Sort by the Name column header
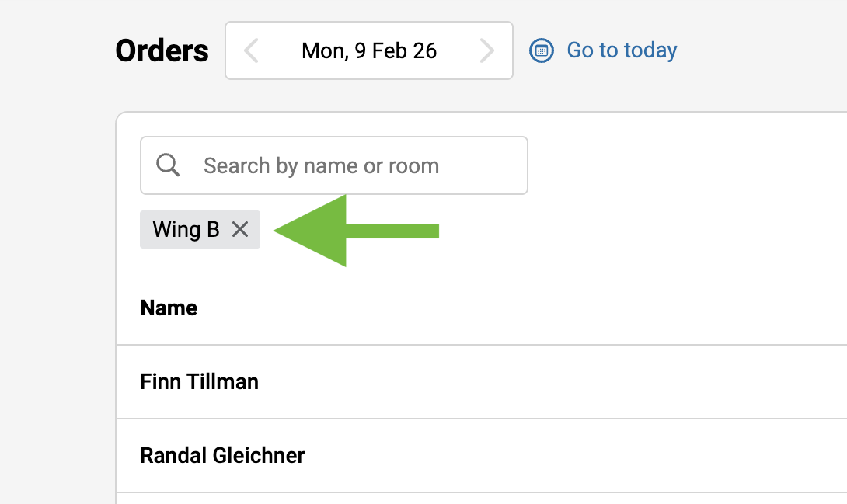 click(169, 308)
